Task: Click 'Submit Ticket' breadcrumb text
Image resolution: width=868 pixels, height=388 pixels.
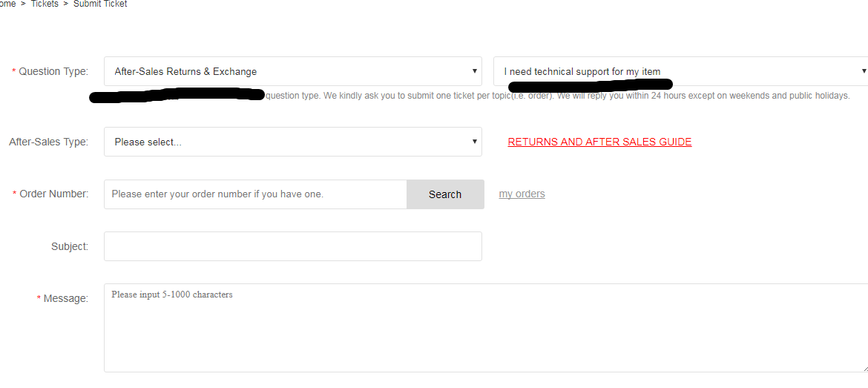Action: click(x=100, y=4)
